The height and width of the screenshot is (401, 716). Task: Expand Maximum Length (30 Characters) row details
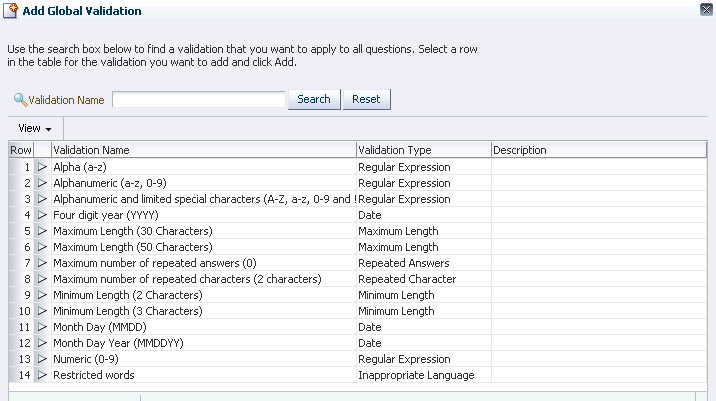42,231
